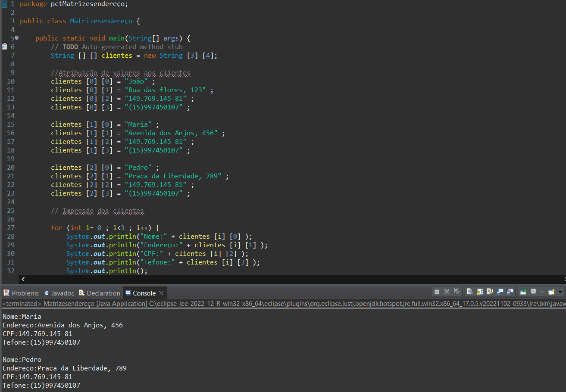Viewport: 566px width, 392px height.
Task: Toggle Show Console When Standard Error Changes
Action: 510,292
